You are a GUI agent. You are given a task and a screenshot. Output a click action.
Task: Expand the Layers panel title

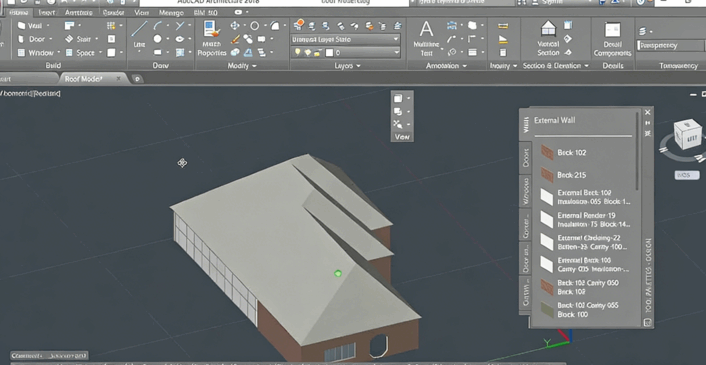point(347,66)
